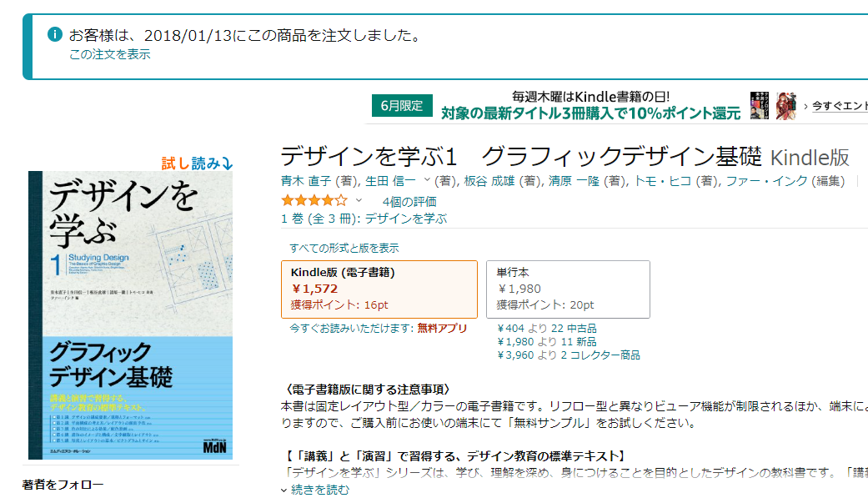This screenshot has height=498, width=868.
Task: Click the 試し読み look-inside label
Action: [197, 163]
